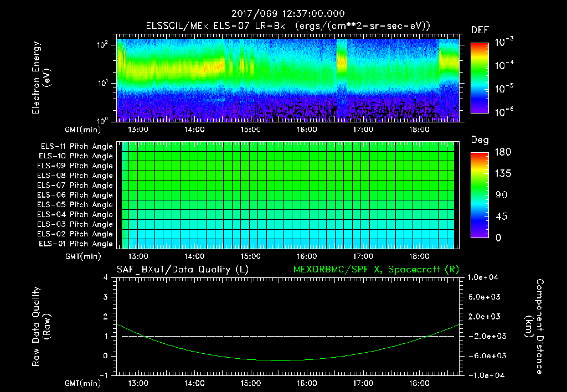The image size is (567, 392).
Task: Click the 10^2 label on the energy axis
Action: [x=102, y=45]
